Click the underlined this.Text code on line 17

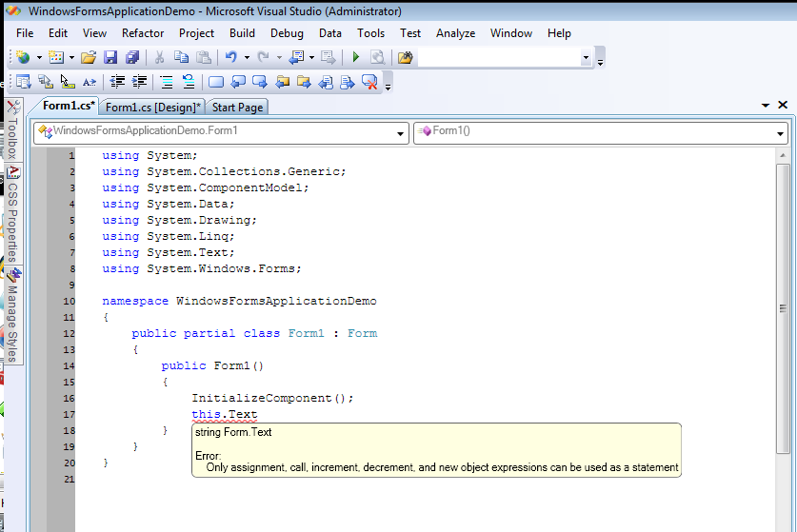(224, 415)
